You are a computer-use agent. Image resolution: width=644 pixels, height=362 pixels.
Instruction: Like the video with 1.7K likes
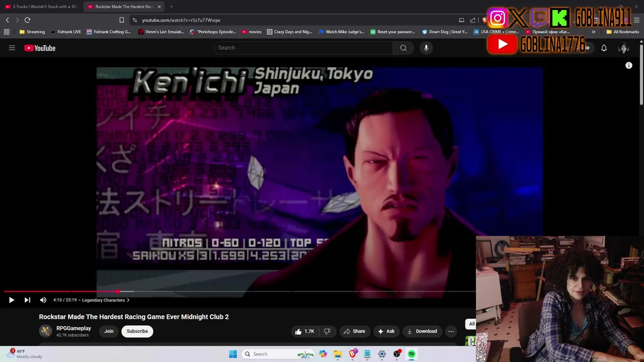pyautogui.click(x=305, y=331)
